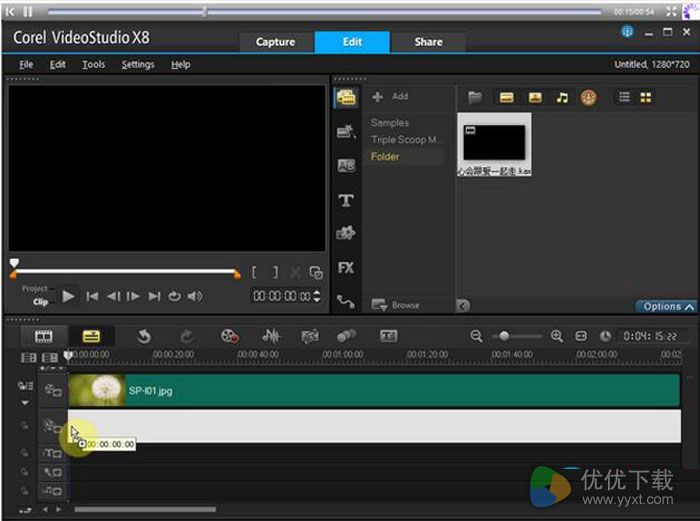Click the Import media files folder icon
This screenshot has width=700, height=521.
coord(475,97)
